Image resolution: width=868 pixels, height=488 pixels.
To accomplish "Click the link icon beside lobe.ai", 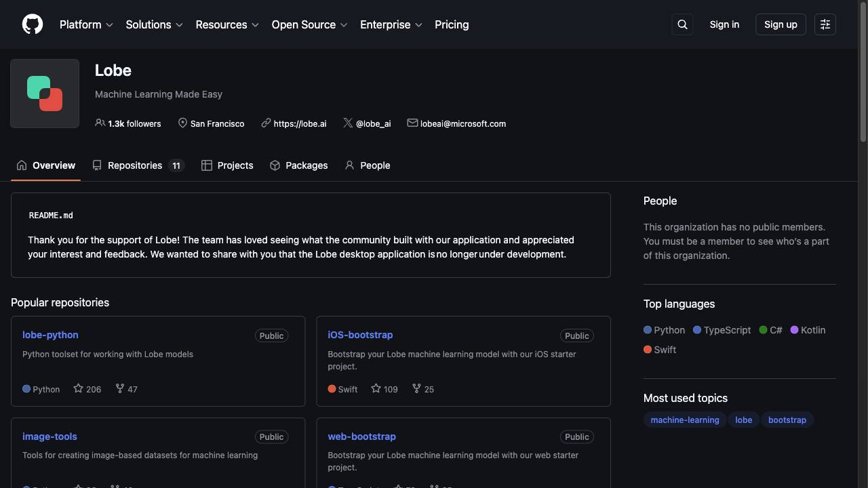I will [x=266, y=123].
